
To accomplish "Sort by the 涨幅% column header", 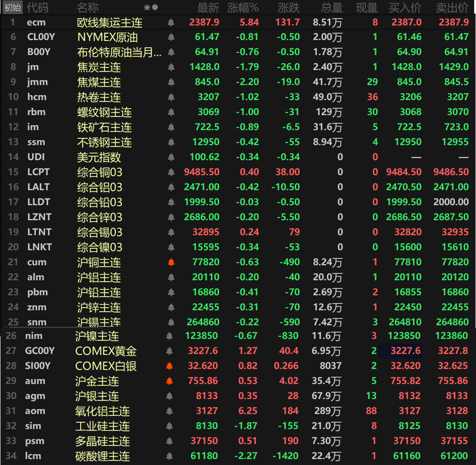I will [x=243, y=8].
